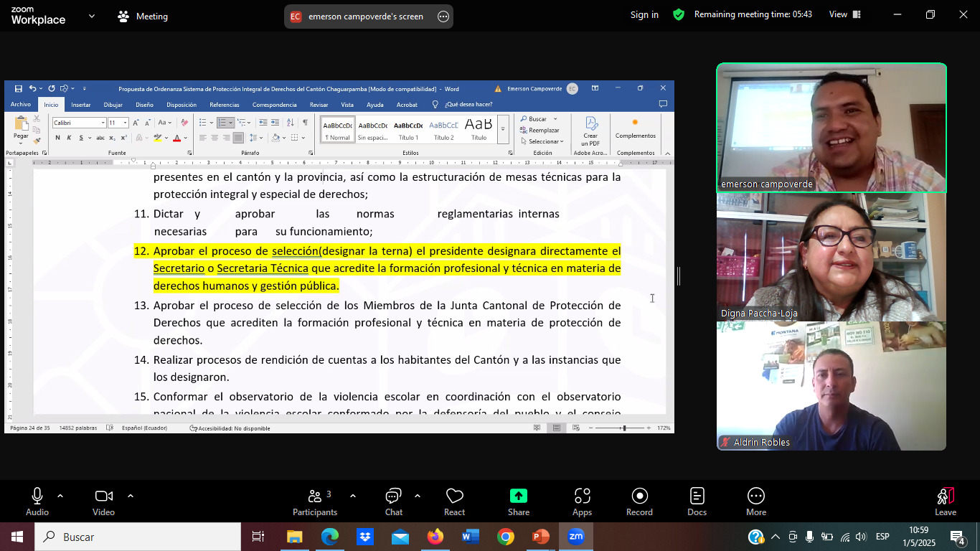
Task: Apply subscript formatting
Action: click(111, 138)
